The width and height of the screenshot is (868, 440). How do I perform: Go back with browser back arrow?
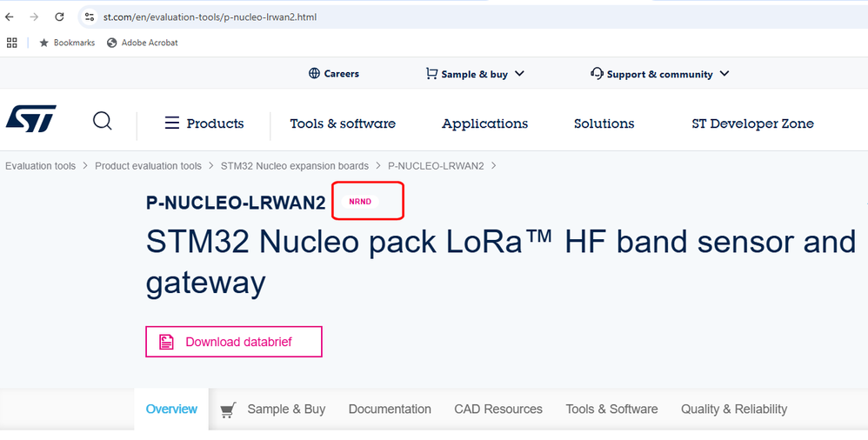(10, 17)
